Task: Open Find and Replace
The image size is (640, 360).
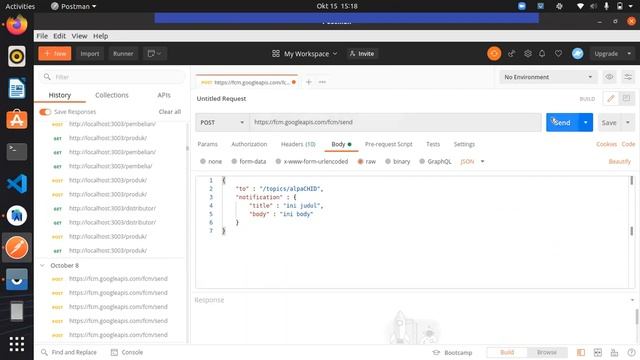Action: click(x=69, y=352)
